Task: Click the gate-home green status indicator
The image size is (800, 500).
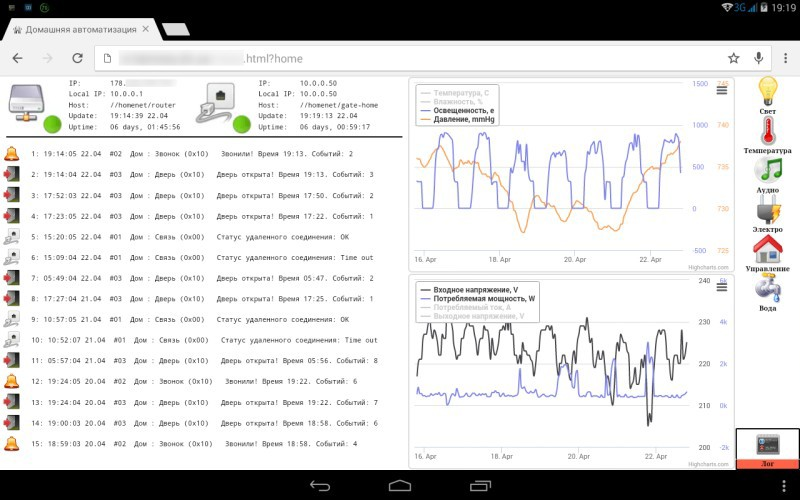Action: point(242,124)
